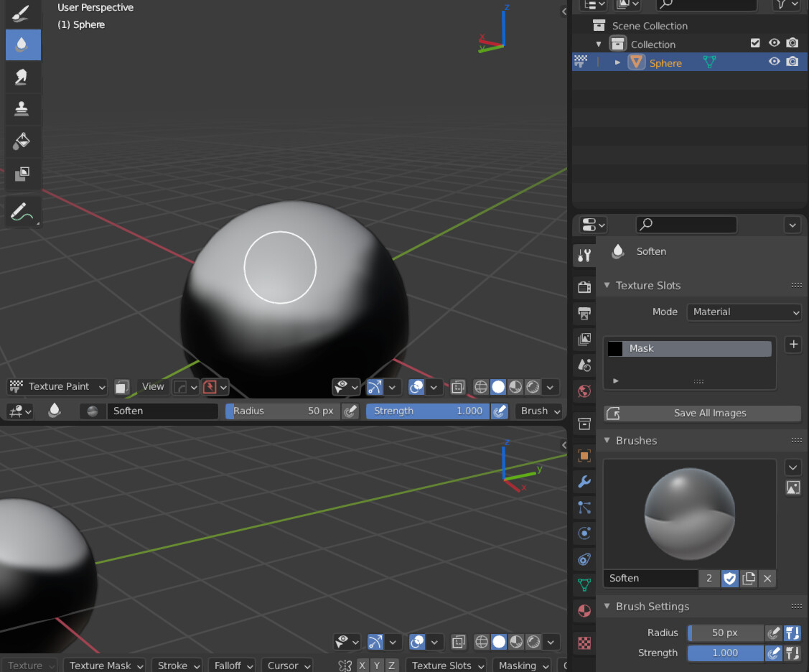Open the Modifier properties wrench tab

coord(584,482)
